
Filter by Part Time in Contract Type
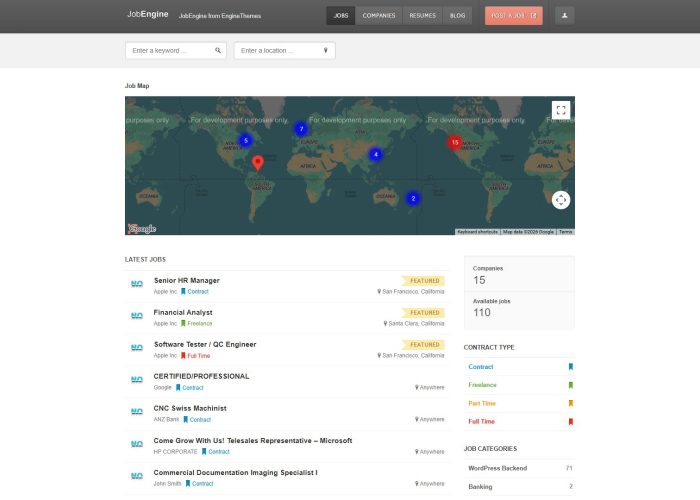point(482,404)
